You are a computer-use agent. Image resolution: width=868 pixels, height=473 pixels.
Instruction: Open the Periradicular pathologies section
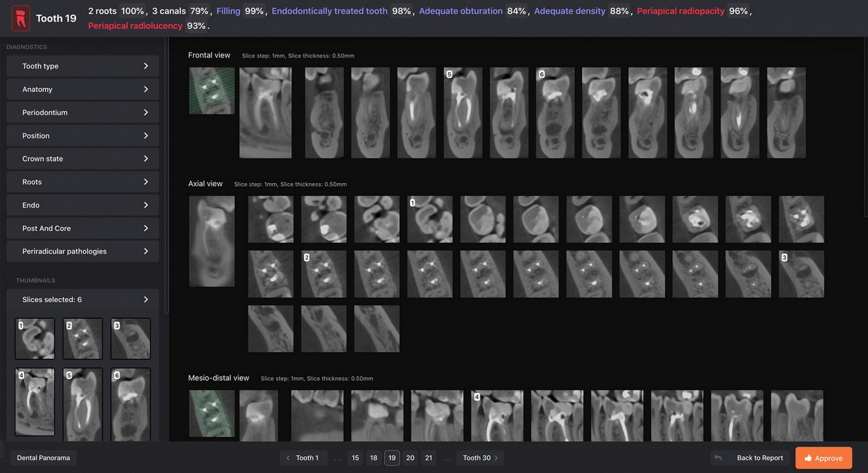(82, 251)
